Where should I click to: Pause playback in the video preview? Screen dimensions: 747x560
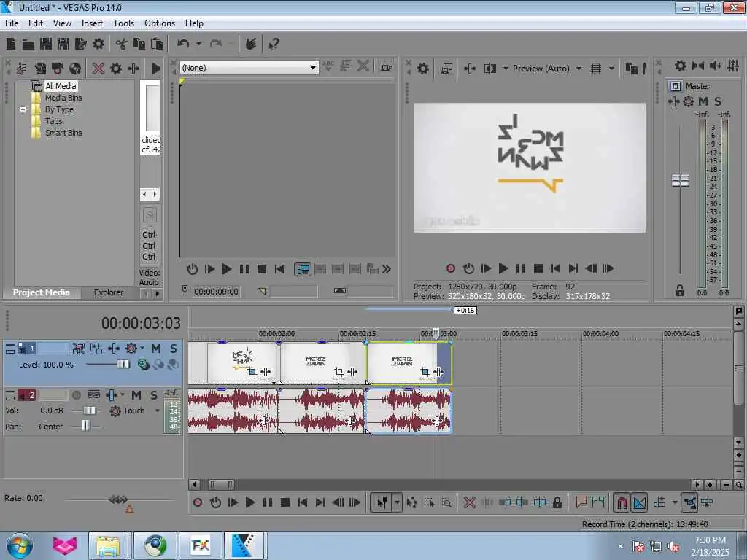(521, 268)
